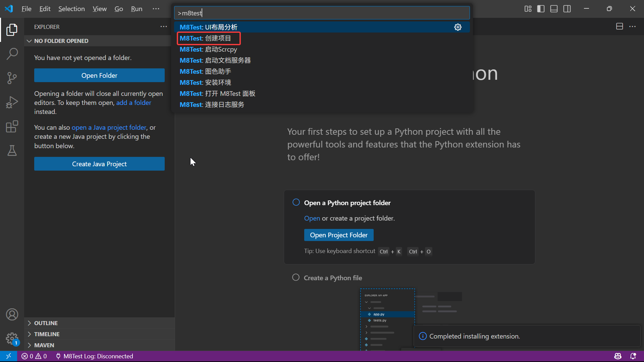Image resolution: width=644 pixels, height=362 pixels.
Task: Collapse the NO FOLDER OPENED section
Action: point(61,41)
